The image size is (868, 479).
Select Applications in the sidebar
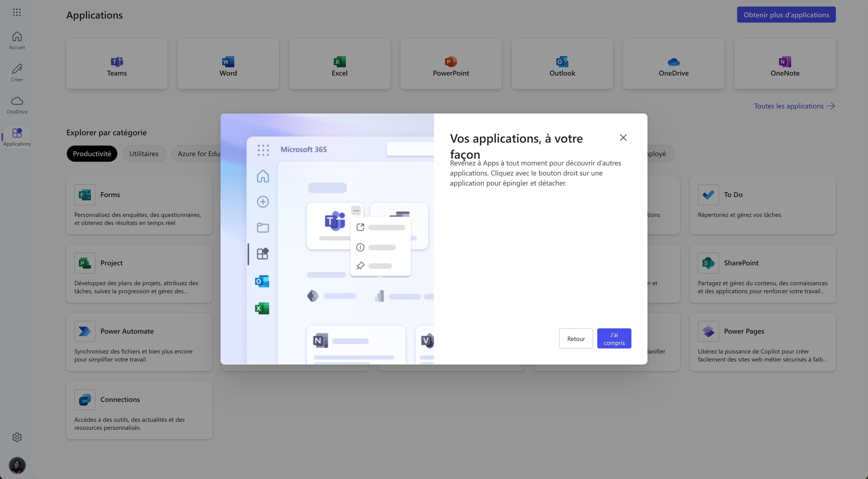(17, 137)
